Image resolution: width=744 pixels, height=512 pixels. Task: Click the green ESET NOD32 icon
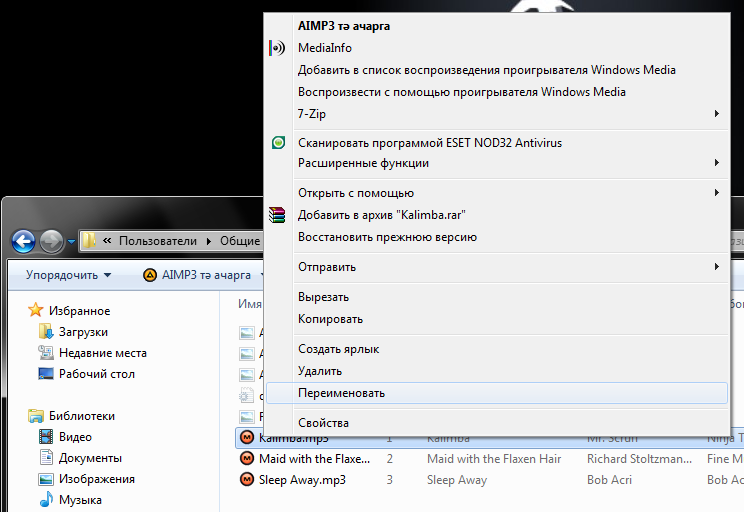point(279,142)
